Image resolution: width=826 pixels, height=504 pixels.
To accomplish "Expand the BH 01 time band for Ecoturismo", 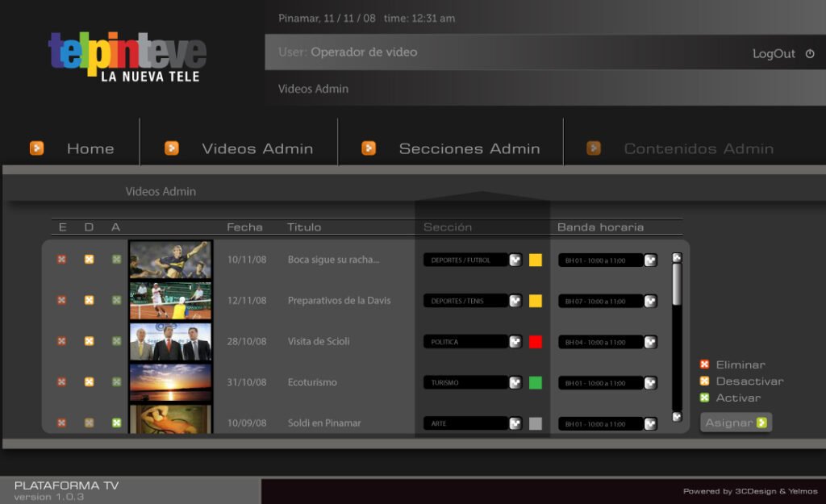I will [x=651, y=383].
